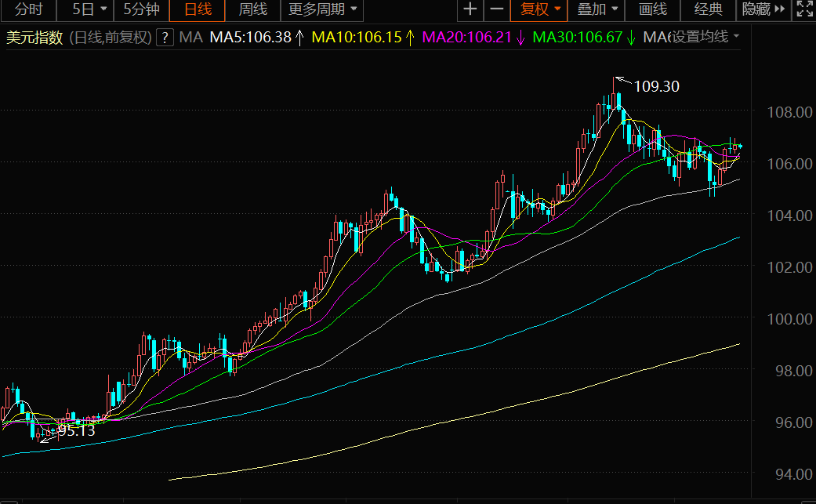Open the 设置均线 moving average settings dropdown
816x504 pixels.
tap(705, 36)
